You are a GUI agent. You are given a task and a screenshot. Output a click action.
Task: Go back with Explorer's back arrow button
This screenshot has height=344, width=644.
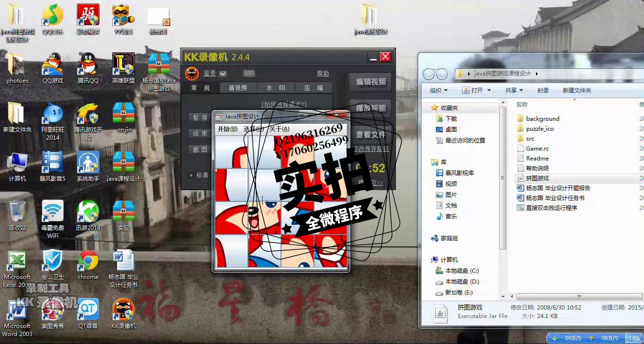(429, 74)
